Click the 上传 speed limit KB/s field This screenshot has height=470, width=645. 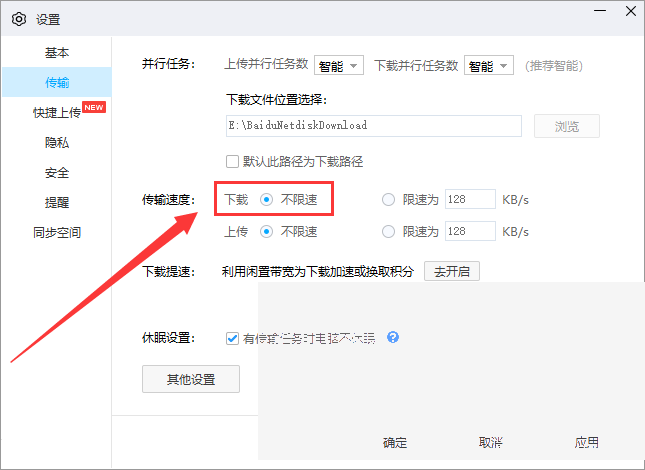[470, 231]
